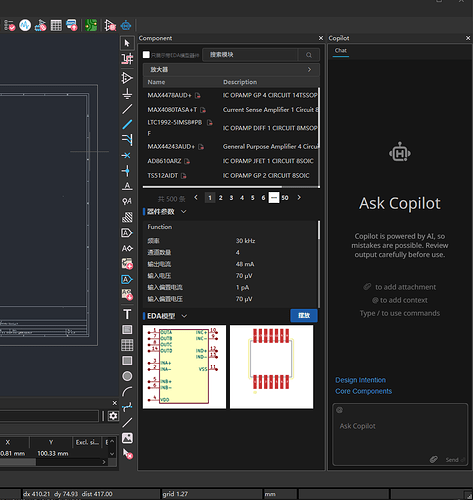This screenshot has height=500, width=473.
Task: Click the Send button in Copilot
Action: pos(455,460)
